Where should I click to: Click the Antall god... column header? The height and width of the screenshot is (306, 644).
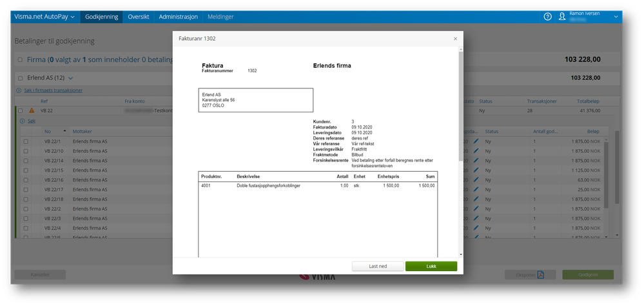tap(545, 132)
